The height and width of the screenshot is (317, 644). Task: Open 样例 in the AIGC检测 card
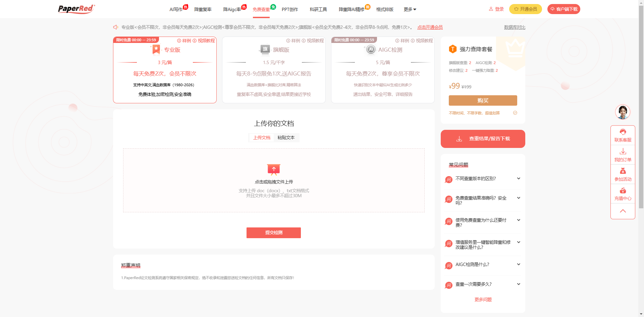[x=402, y=41]
